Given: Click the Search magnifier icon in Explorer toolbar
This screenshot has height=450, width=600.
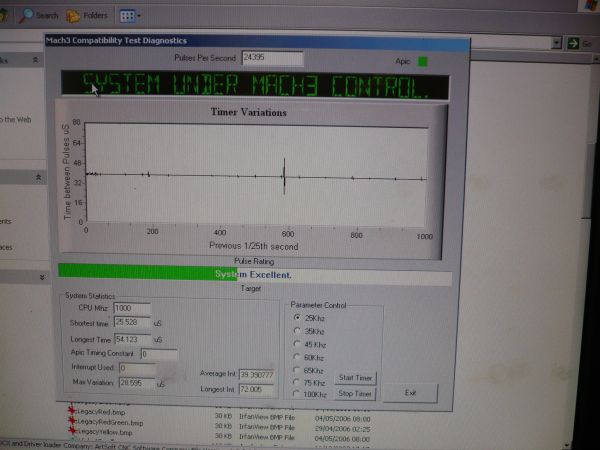Looking at the screenshot, I should (x=26, y=15).
